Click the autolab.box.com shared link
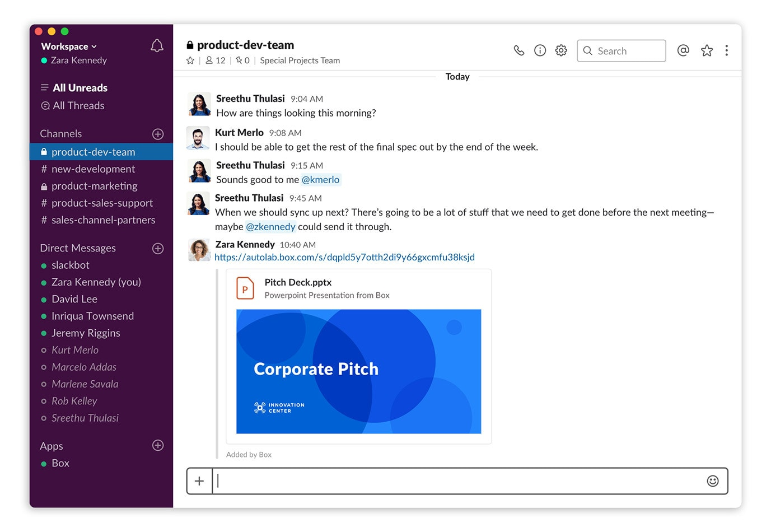This screenshot has width=771, height=532. 344,257
